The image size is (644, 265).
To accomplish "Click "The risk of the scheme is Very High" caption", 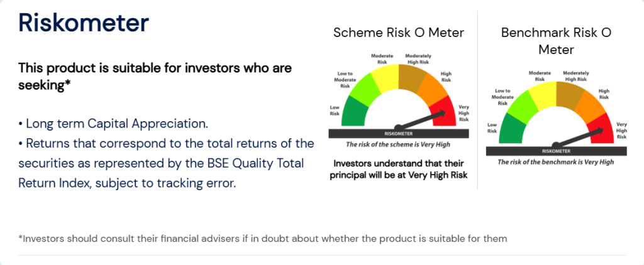I will (399, 144).
